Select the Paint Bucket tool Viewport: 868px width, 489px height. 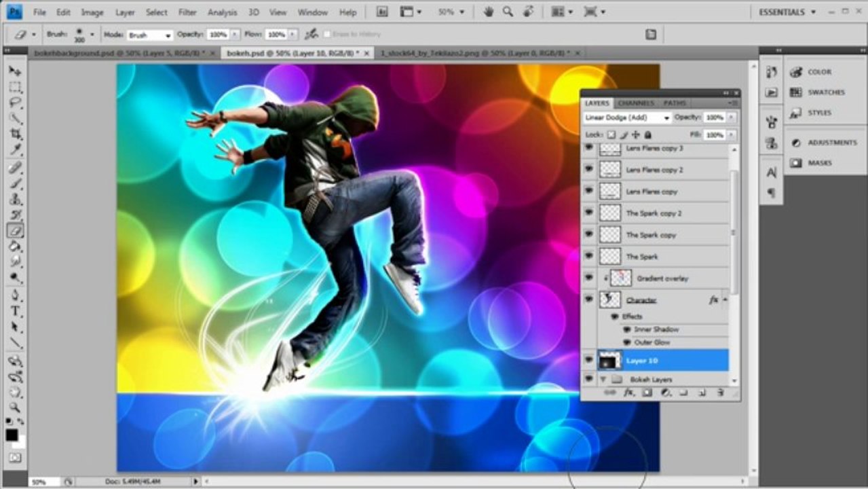[x=14, y=247]
